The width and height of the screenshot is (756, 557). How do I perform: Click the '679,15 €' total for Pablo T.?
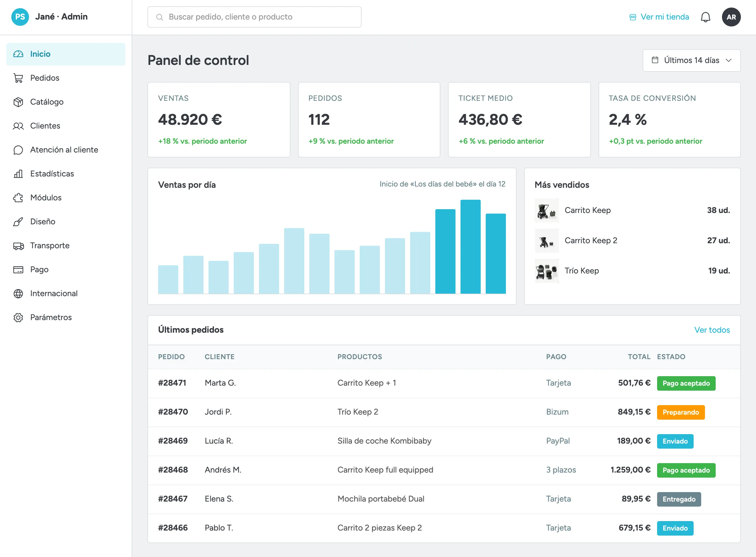click(x=634, y=528)
